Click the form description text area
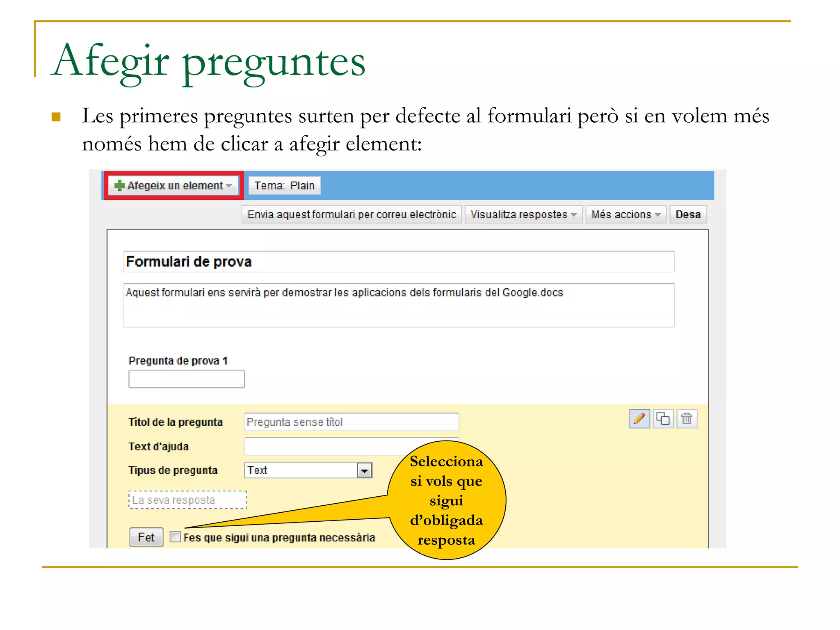This screenshot has width=840, height=630. click(x=399, y=305)
